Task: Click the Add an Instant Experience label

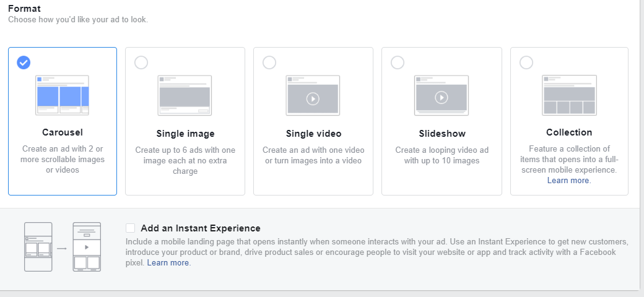Action: point(200,228)
